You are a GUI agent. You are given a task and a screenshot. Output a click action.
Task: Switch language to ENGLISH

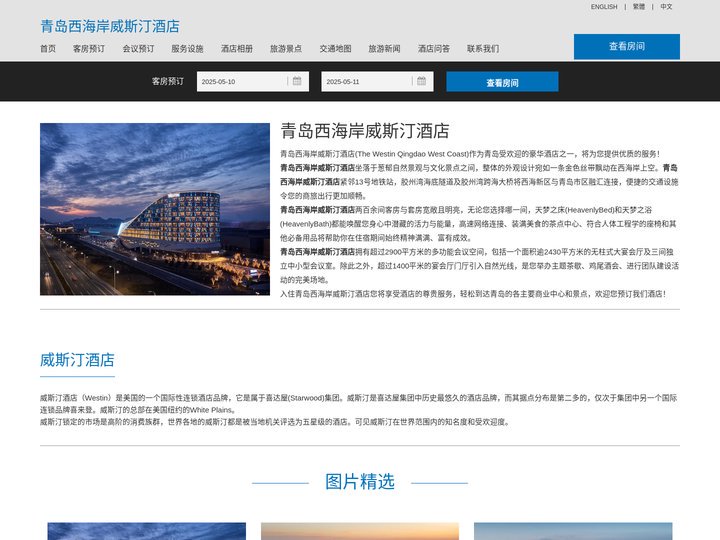604,6
